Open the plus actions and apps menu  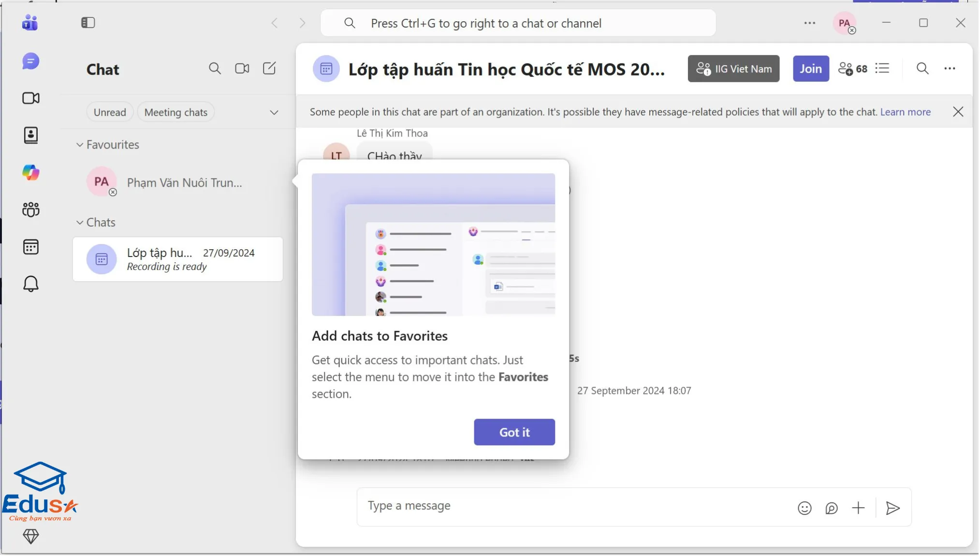click(x=858, y=508)
